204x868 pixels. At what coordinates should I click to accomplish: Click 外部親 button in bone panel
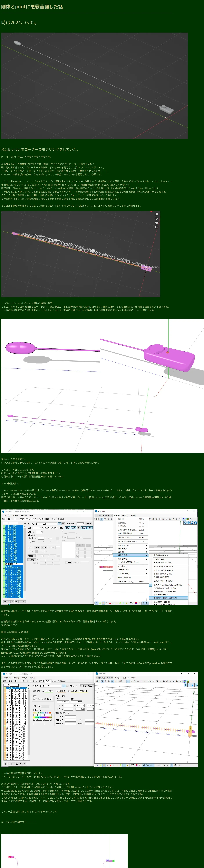69,562
